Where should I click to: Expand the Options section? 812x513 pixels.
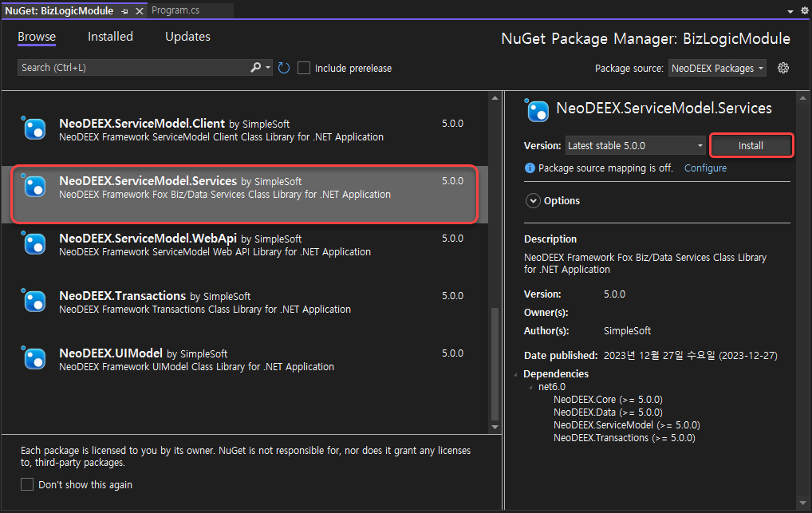[533, 200]
